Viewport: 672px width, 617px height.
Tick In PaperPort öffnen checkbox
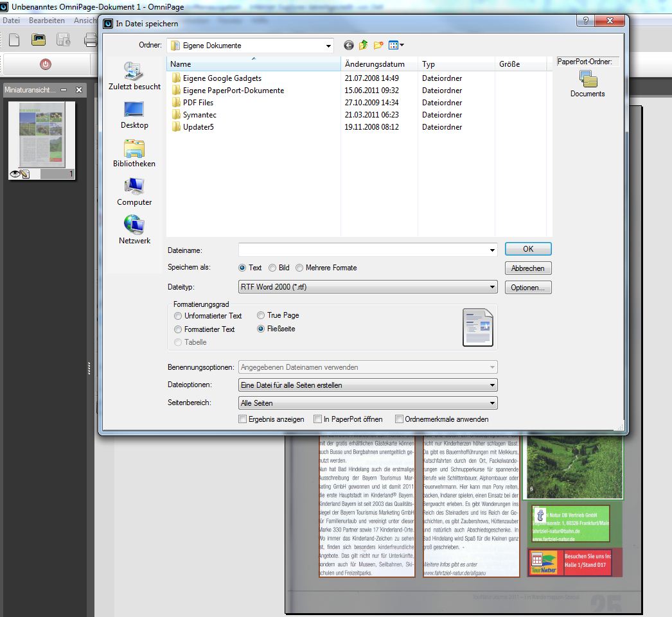coord(318,419)
